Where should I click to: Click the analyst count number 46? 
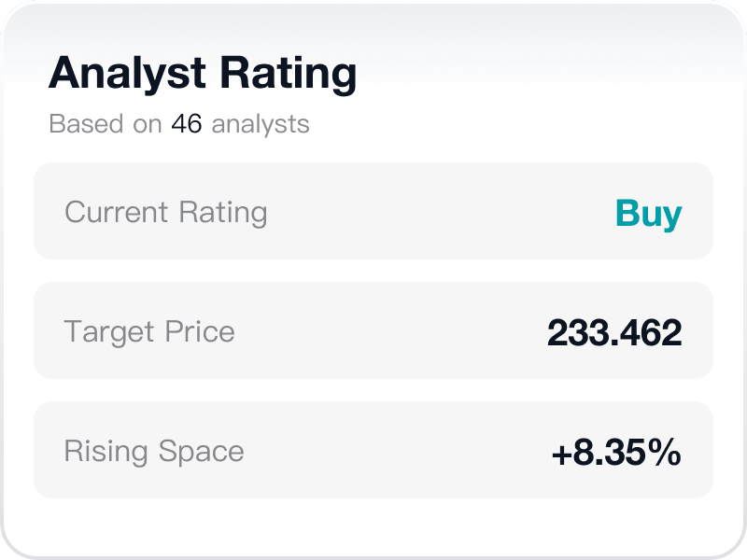click(x=187, y=124)
